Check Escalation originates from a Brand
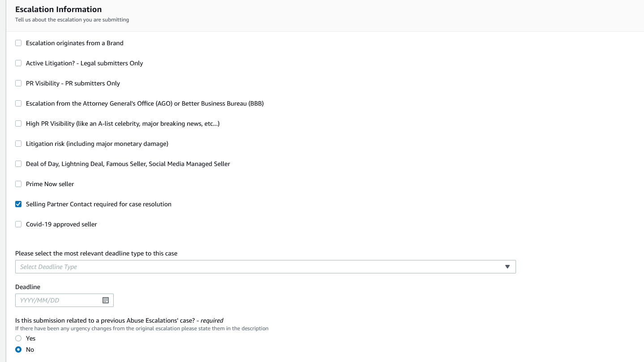Viewport: 644px width, 362px height. (18, 43)
